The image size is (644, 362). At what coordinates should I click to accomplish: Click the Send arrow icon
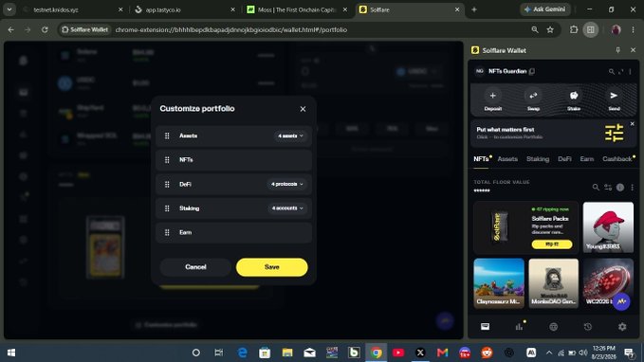[614, 96]
